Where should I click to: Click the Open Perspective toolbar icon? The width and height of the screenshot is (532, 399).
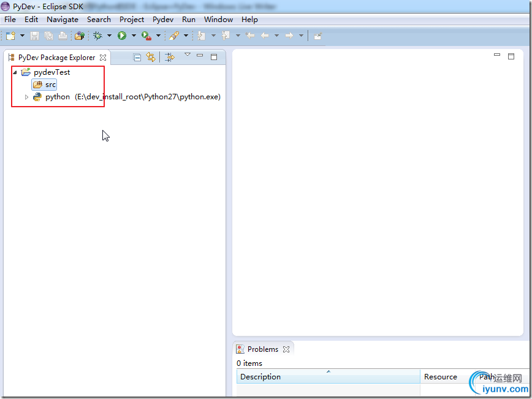coord(318,36)
